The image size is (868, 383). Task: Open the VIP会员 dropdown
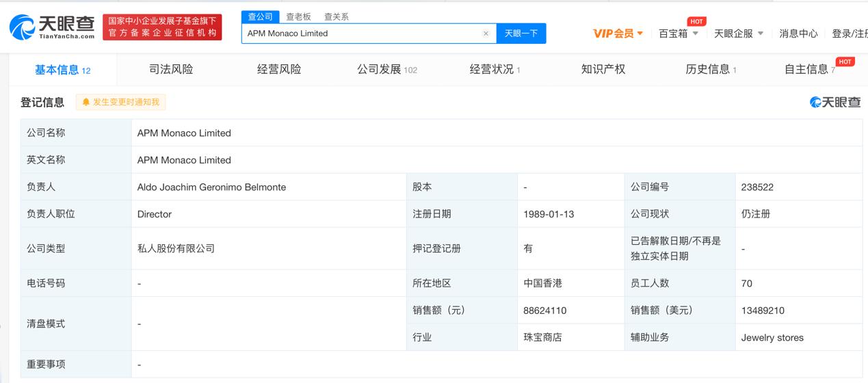point(618,34)
